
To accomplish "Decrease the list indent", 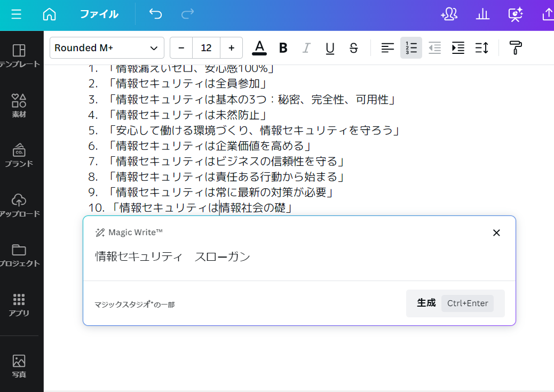I will point(434,47).
